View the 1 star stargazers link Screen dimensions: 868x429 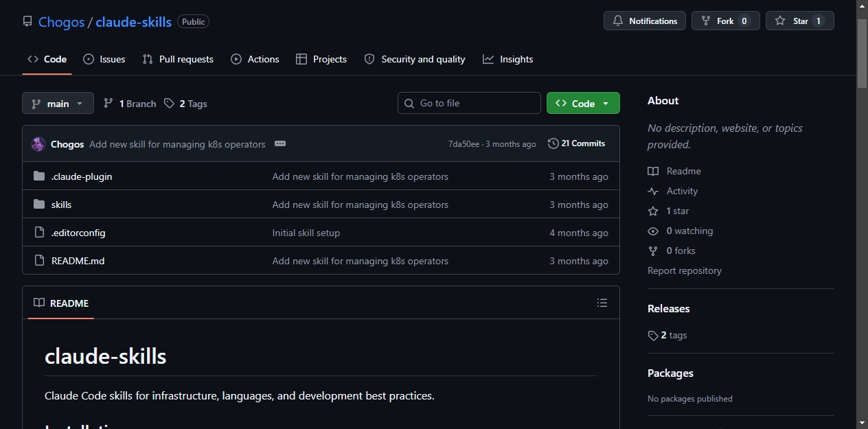[x=668, y=211]
